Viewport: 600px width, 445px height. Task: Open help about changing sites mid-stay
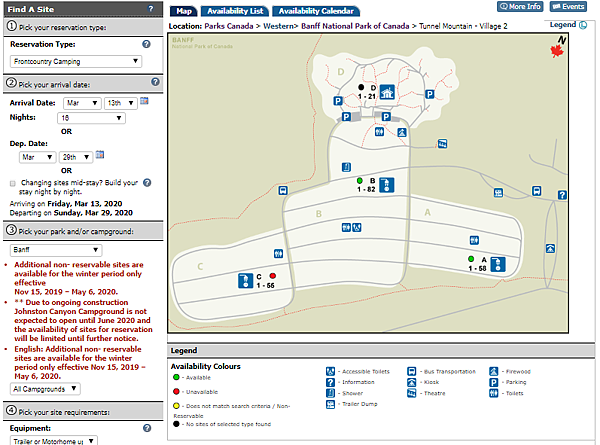(147, 183)
